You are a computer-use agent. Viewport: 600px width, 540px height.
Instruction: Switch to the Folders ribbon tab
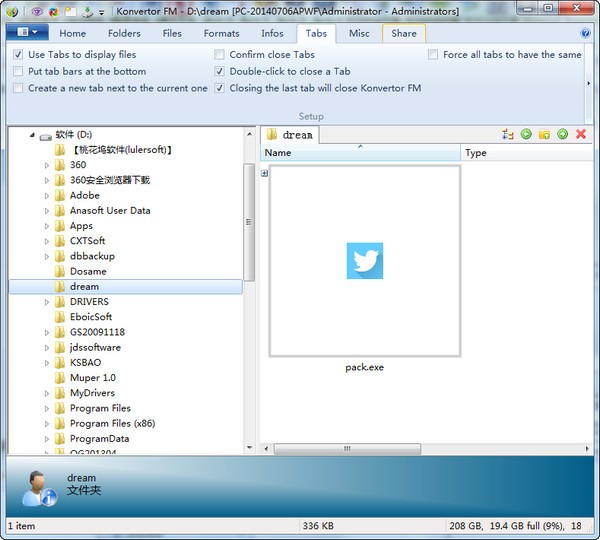pos(124,33)
